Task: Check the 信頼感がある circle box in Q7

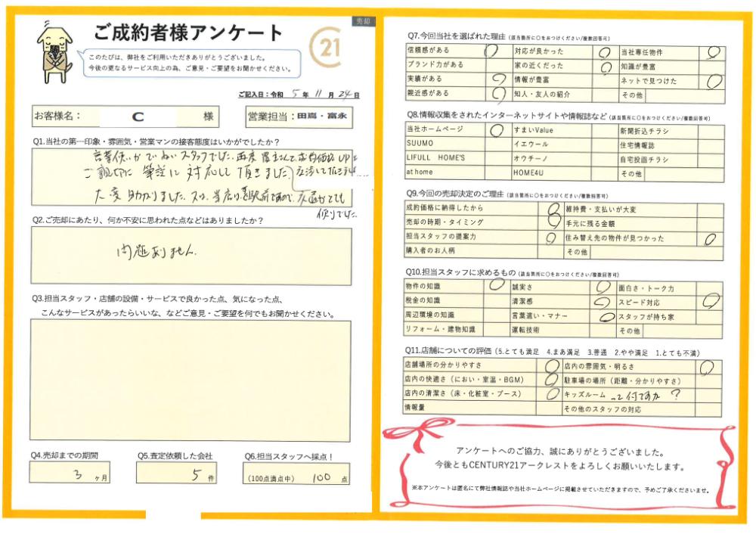Action: pos(492,51)
